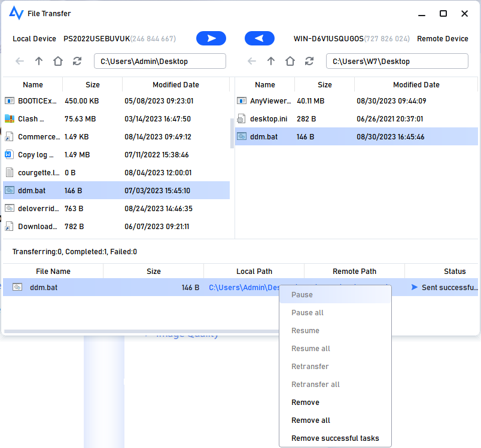Choose Pause all from the context menu
This screenshot has width=481, height=448.
335,312
